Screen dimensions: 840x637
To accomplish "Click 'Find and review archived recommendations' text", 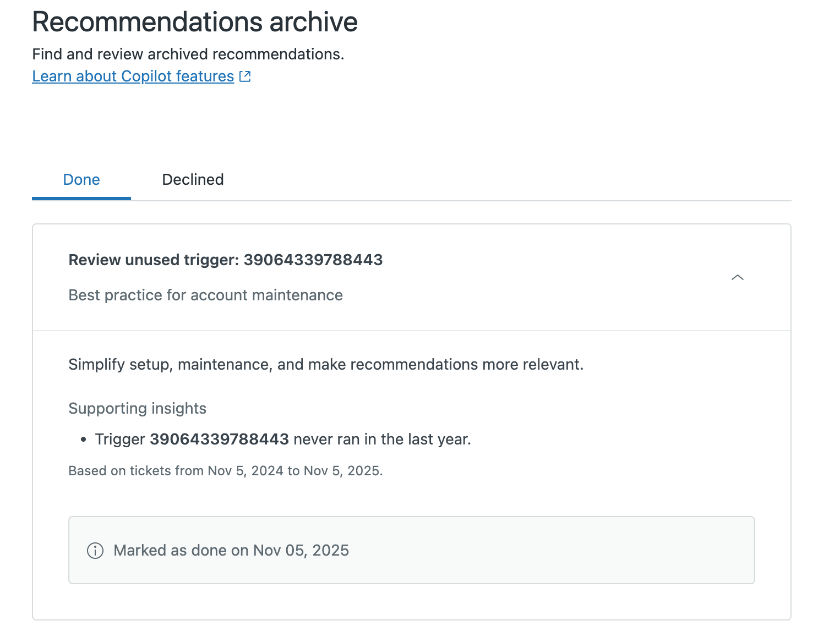I will pyautogui.click(x=188, y=54).
